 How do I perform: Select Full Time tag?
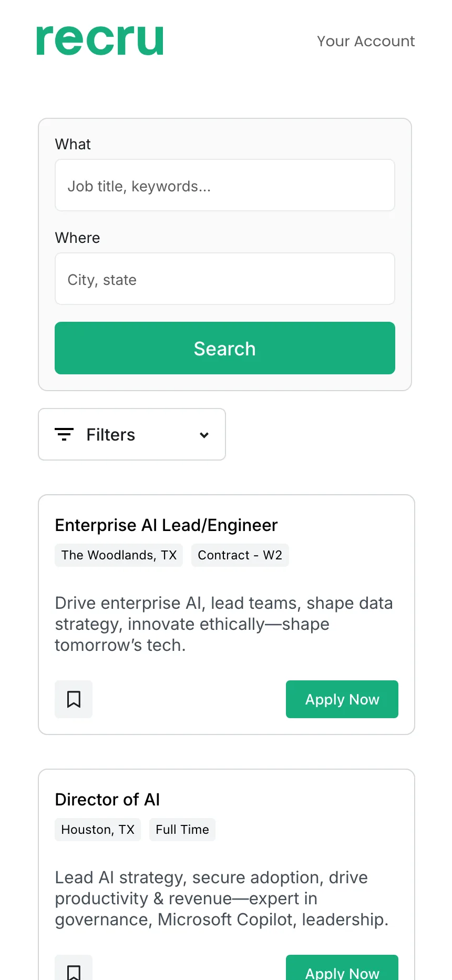(182, 830)
